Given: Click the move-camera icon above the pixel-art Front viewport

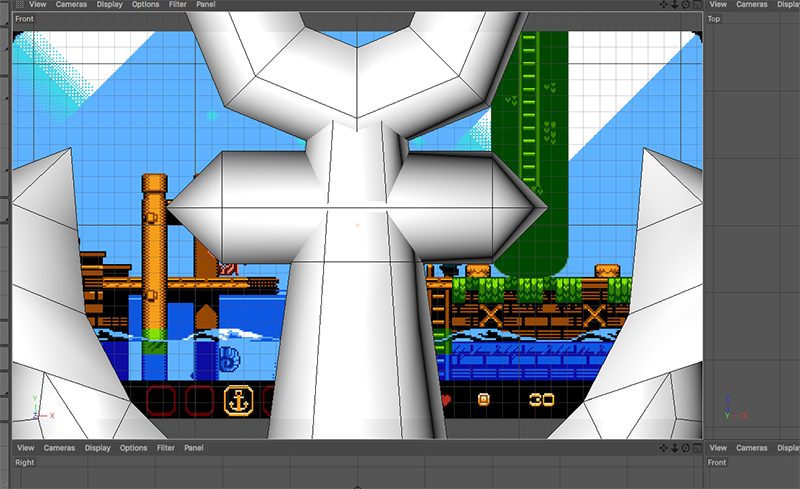Looking at the screenshot, I should coord(663,5).
